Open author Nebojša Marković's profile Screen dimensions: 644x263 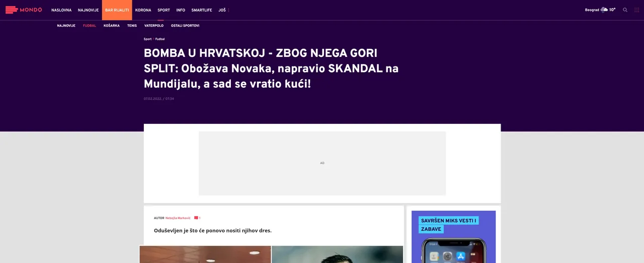(x=178, y=218)
